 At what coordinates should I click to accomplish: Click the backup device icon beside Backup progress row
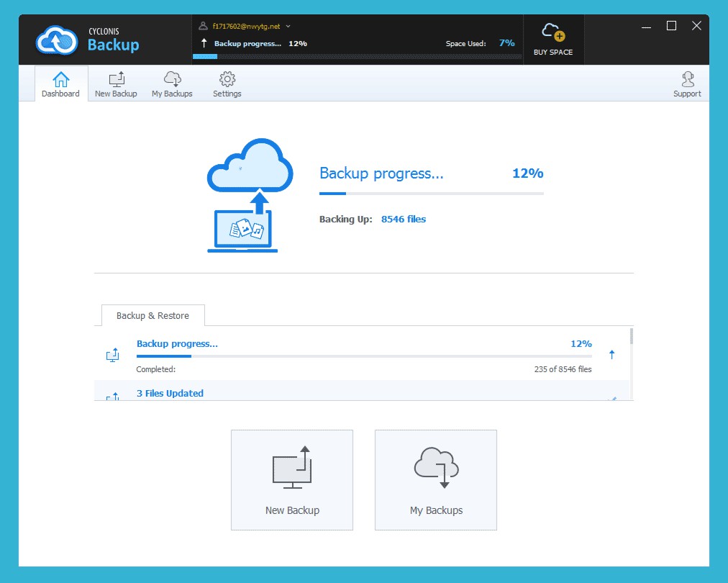point(112,354)
